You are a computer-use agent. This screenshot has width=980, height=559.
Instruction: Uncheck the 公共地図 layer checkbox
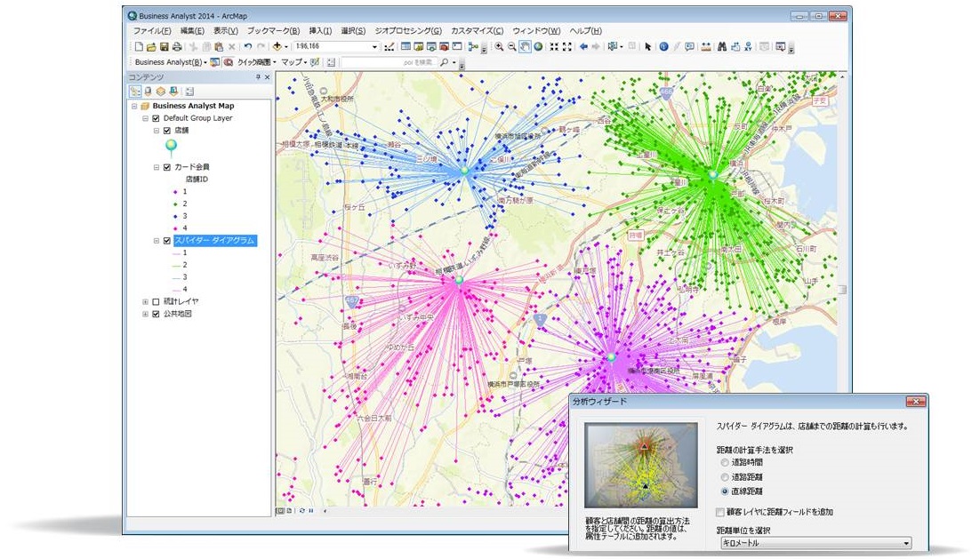pyautogui.click(x=157, y=315)
